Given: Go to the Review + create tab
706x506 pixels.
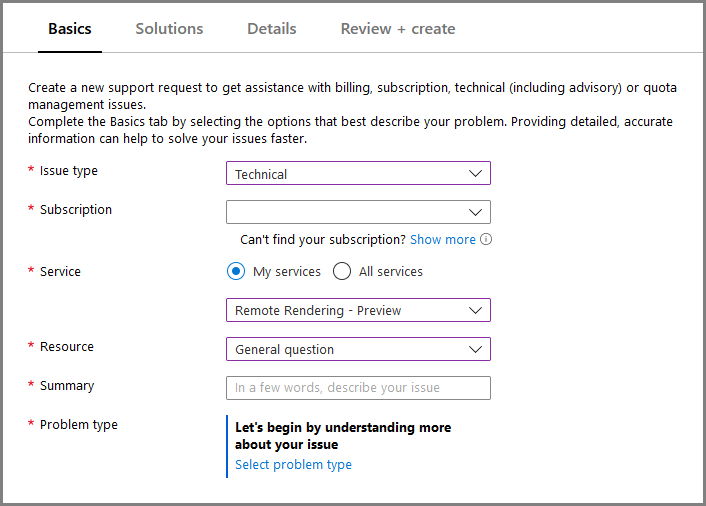Looking at the screenshot, I should (398, 29).
